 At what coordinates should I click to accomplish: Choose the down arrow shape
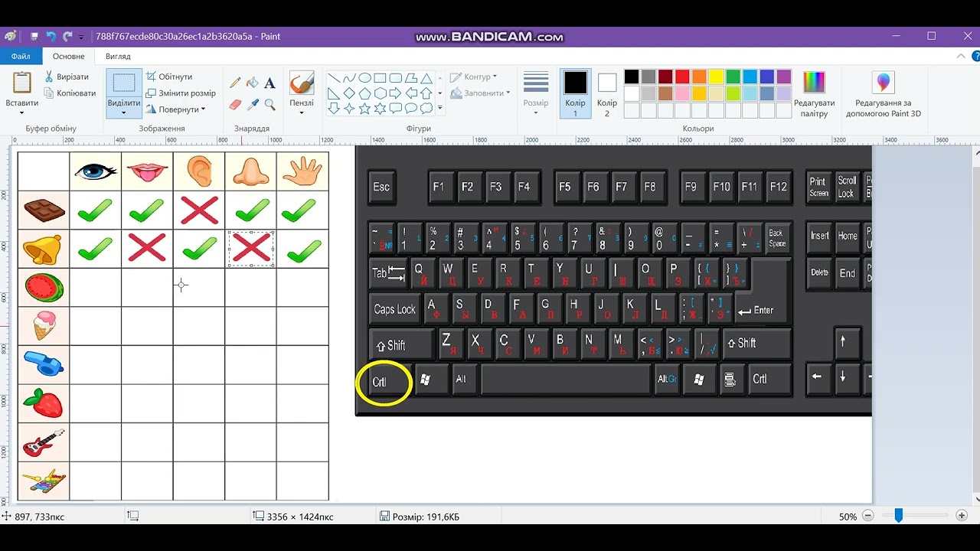point(334,109)
